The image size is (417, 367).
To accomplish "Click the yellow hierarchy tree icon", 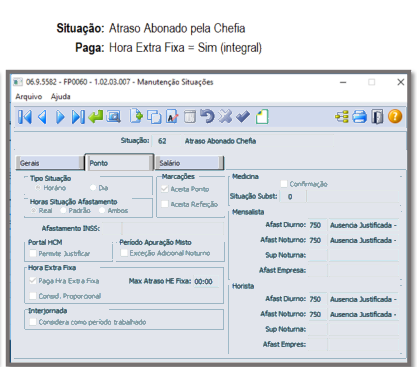I will tap(342, 117).
